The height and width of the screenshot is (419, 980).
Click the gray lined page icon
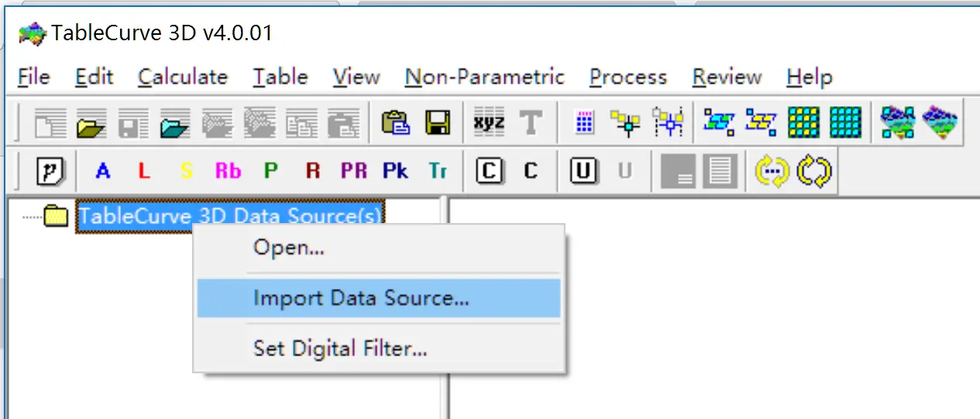click(720, 171)
